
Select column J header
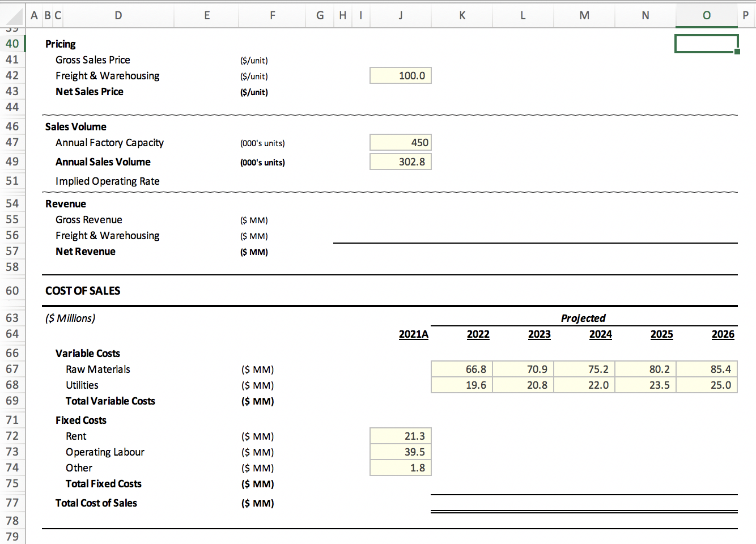pyautogui.click(x=400, y=15)
